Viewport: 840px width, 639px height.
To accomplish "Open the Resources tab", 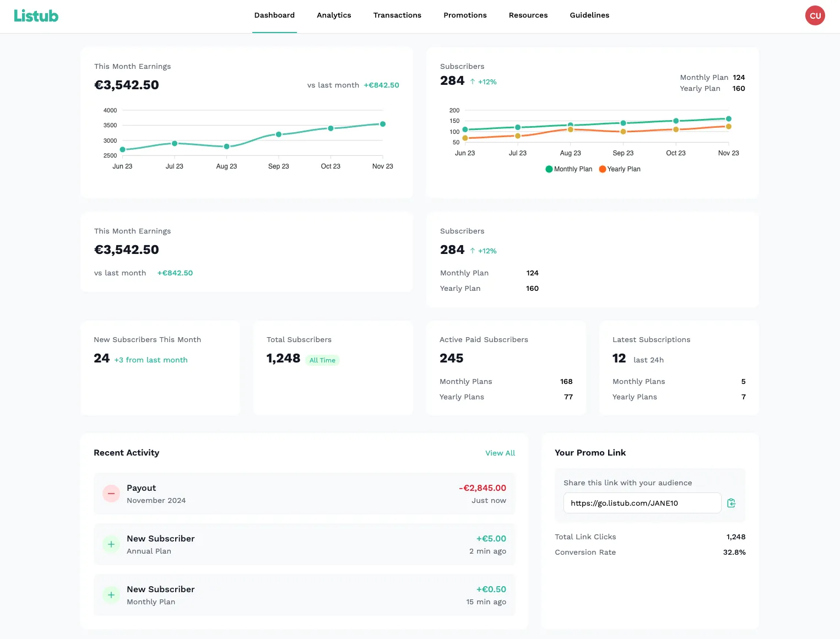I will (528, 15).
